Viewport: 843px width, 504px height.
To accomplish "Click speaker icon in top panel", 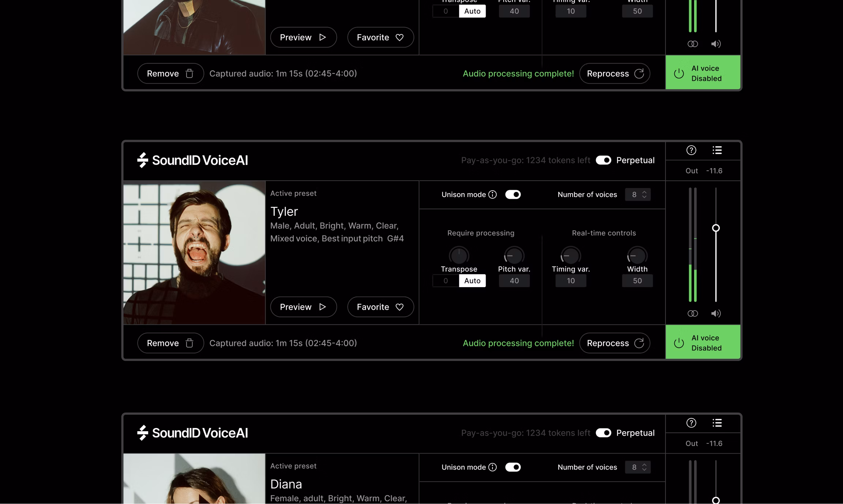I will click(x=716, y=44).
